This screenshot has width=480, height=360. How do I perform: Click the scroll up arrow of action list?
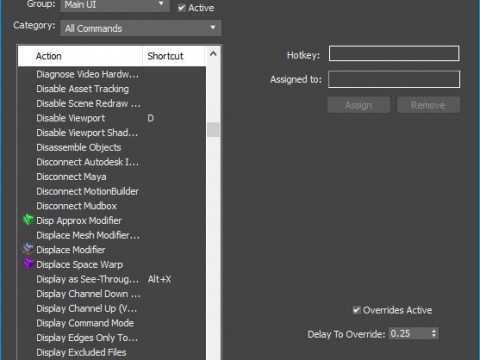(x=213, y=54)
